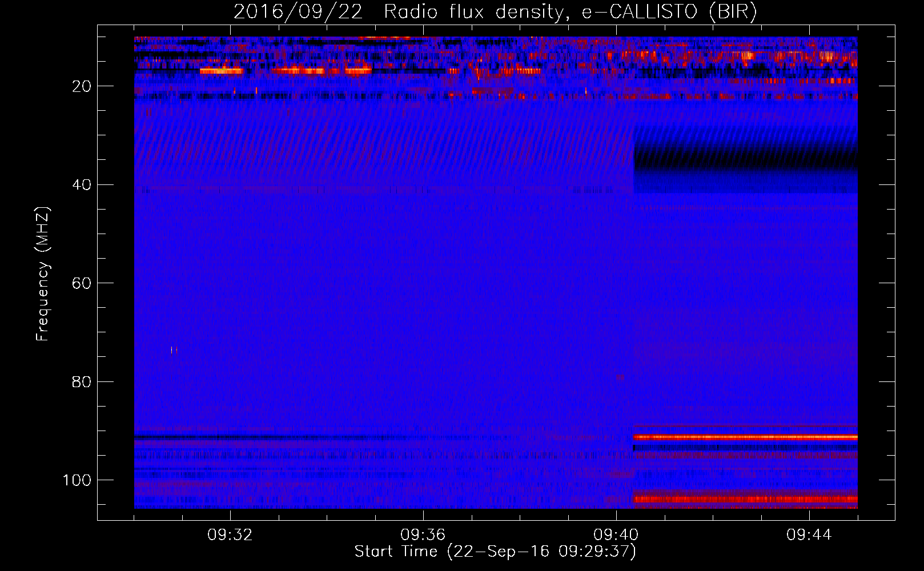Click the 09:44 time tick label

tap(809, 535)
